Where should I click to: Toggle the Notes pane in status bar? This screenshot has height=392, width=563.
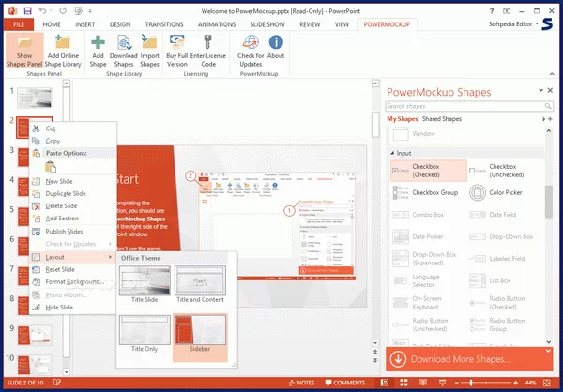301,383
